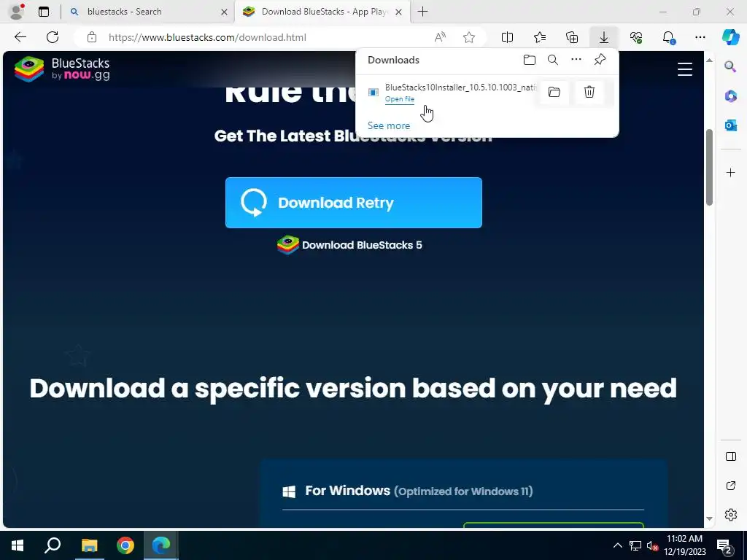Screen dimensions: 747x560
Task: Click the BlueStacks by now.gg logo
Action: coord(62,69)
